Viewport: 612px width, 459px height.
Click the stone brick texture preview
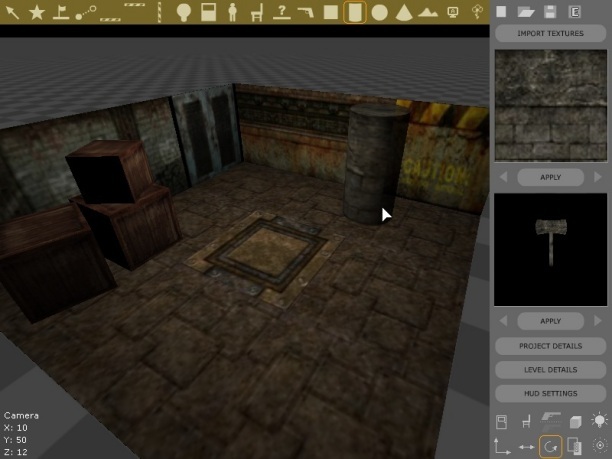tap(551, 105)
